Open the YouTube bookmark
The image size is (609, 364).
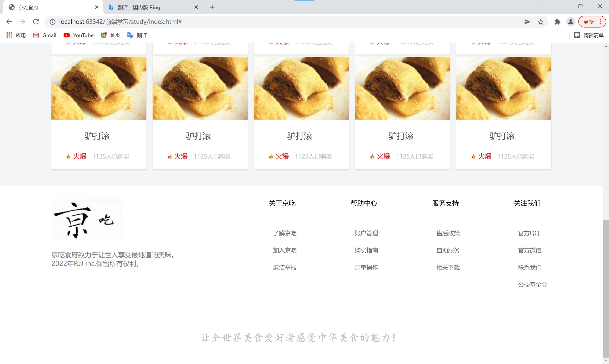79,35
